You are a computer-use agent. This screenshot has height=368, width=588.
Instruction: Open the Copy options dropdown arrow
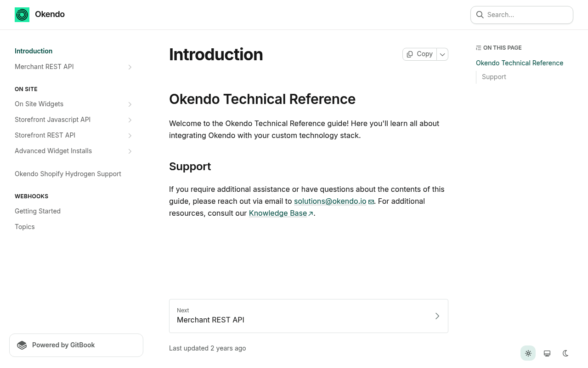442,54
